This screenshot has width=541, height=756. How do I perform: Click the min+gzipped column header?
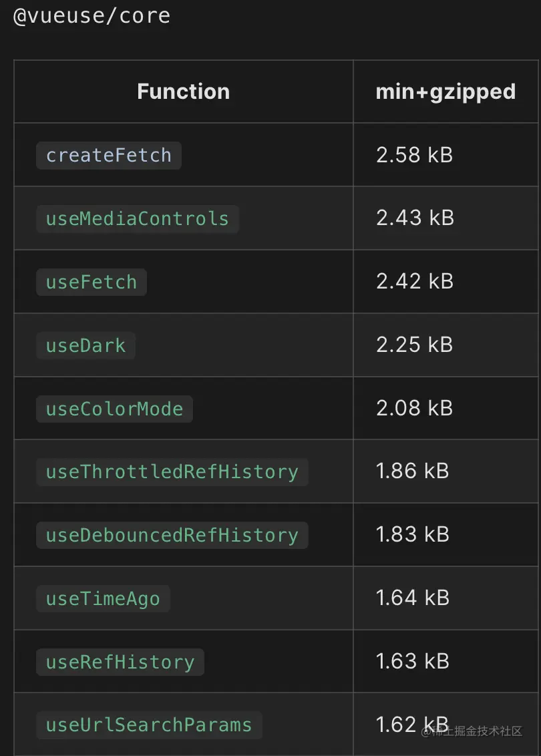point(445,91)
